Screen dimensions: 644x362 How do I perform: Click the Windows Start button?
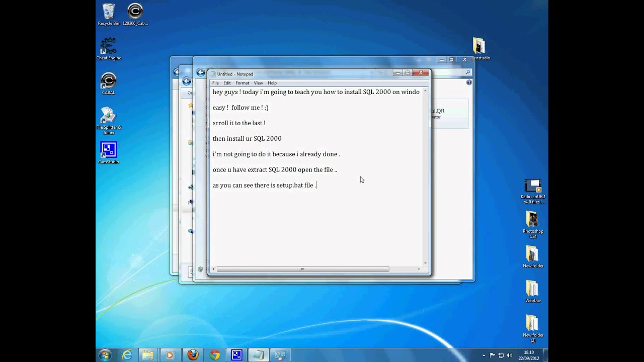point(105,355)
